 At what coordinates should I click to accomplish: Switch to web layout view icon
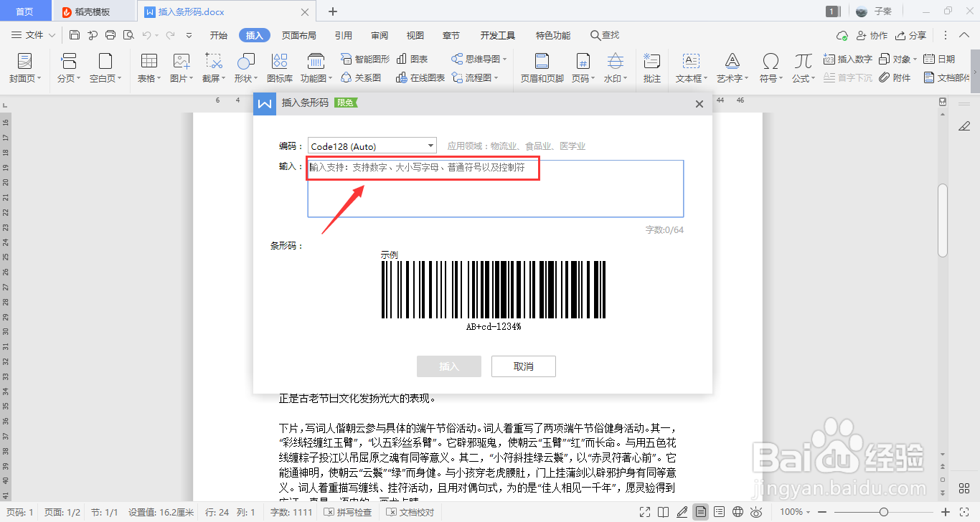tap(738, 512)
